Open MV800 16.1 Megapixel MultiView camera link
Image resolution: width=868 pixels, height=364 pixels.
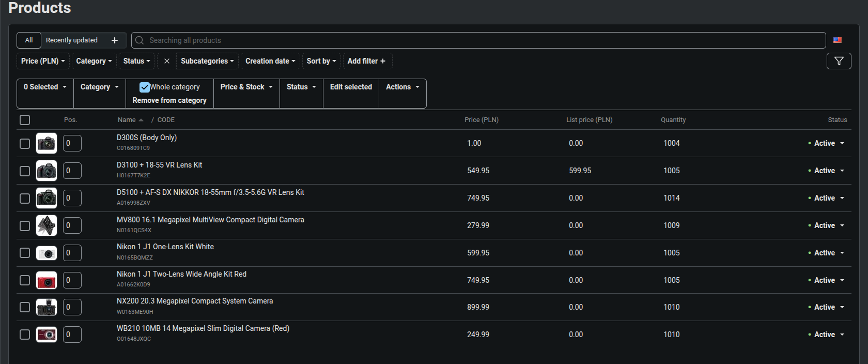tap(210, 220)
